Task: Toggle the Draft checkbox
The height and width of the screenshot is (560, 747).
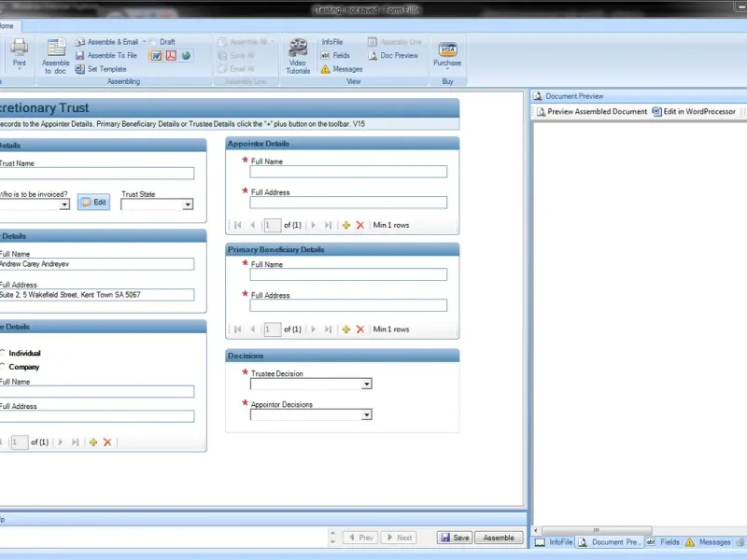Action: tap(153, 42)
